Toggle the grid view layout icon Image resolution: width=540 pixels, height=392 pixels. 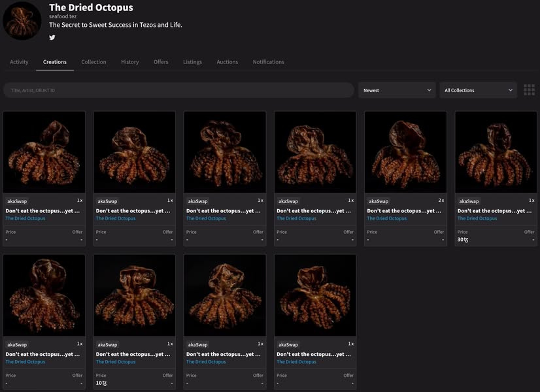(x=529, y=90)
